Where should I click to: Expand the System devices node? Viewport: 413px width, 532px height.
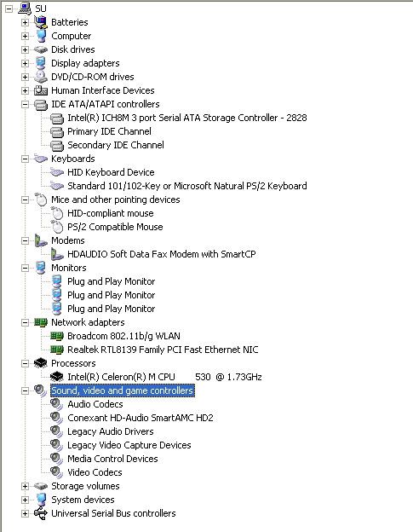25,500
